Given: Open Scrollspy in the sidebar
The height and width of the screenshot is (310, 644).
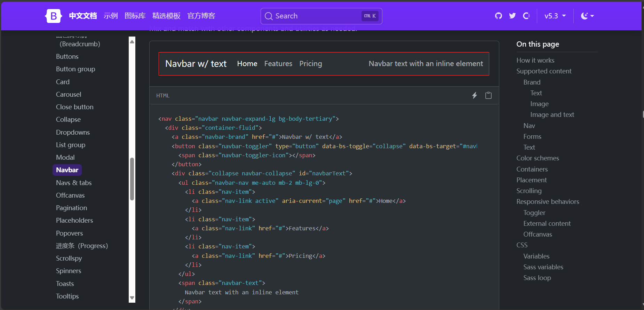Looking at the screenshot, I should point(69,258).
